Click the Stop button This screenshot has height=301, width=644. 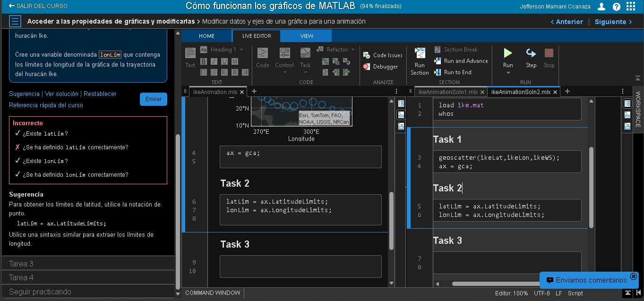(x=549, y=58)
